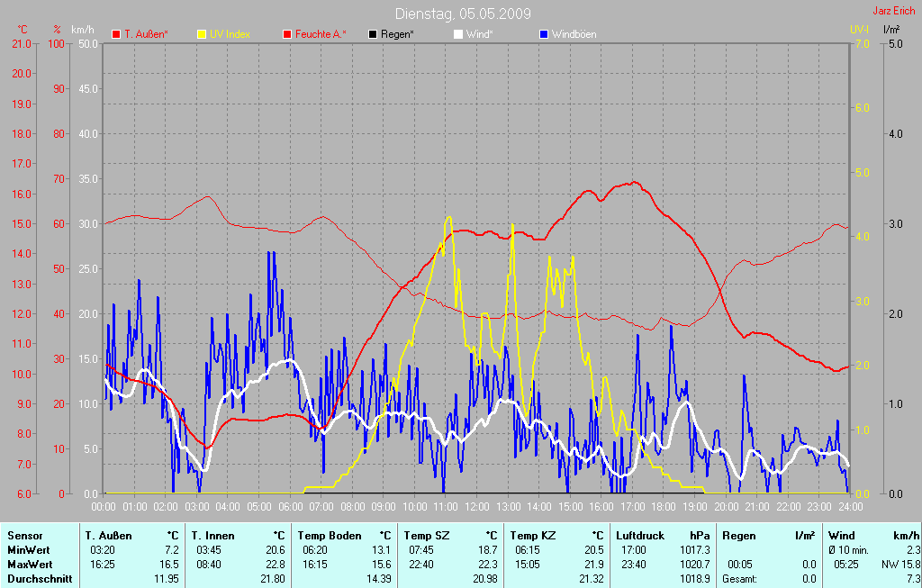Click the Temp Boden column header

tap(330, 536)
